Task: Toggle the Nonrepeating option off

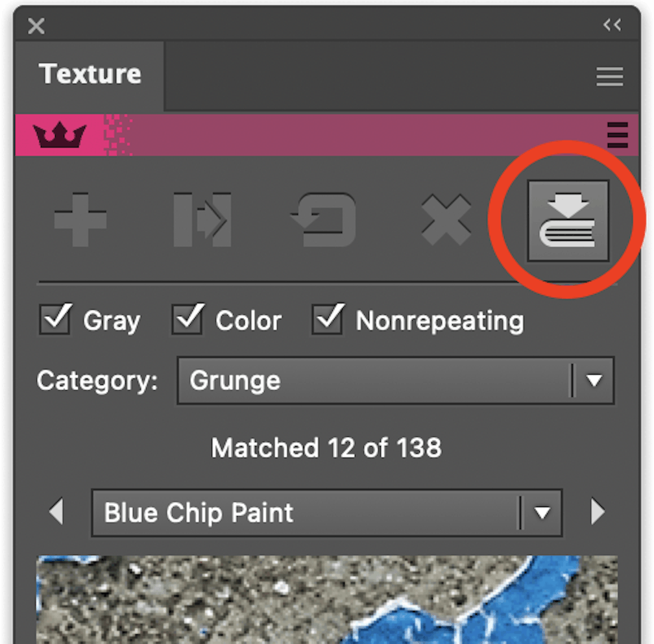Action: pyautogui.click(x=328, y=319)
